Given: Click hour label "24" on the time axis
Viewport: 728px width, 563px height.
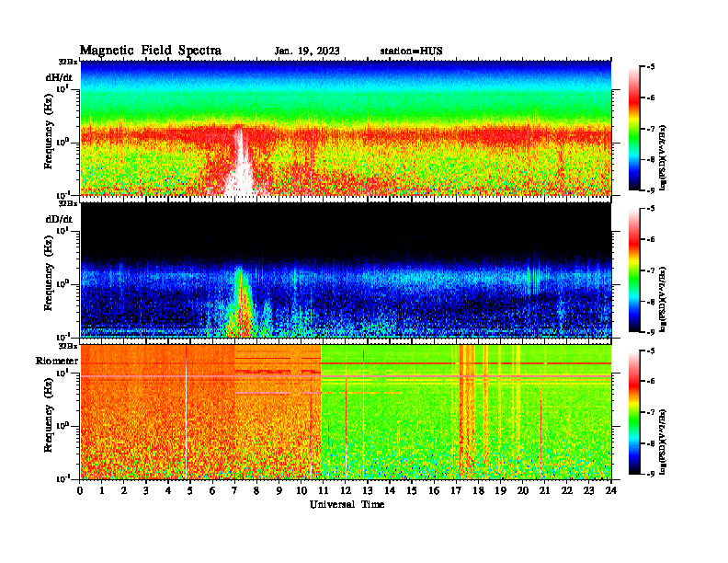Looking at the screenshot, I should pyautogui.click(x=610, y=490).
